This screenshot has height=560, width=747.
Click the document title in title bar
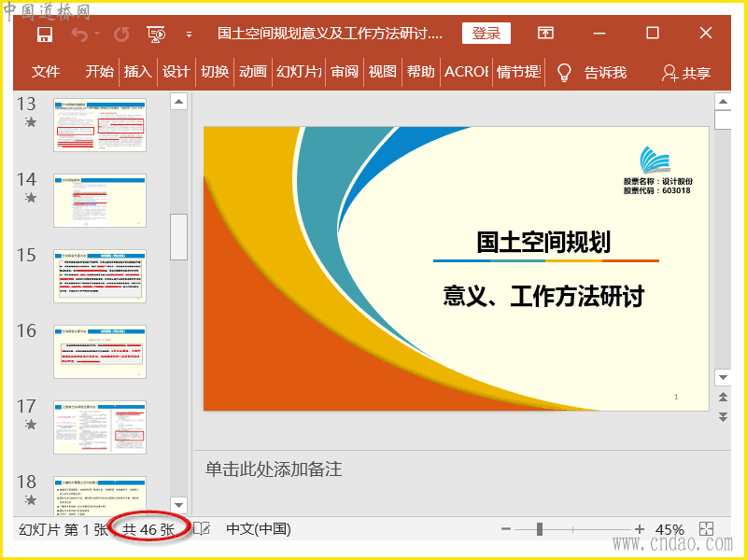point(330,34)
